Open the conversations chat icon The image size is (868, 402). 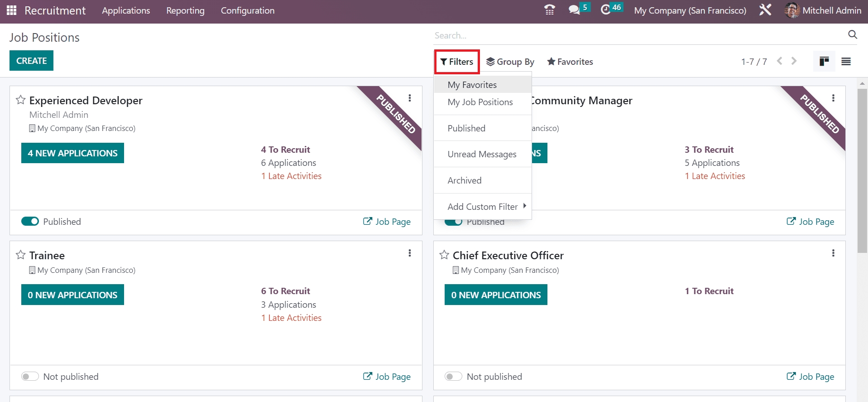(x=574, y=10)
